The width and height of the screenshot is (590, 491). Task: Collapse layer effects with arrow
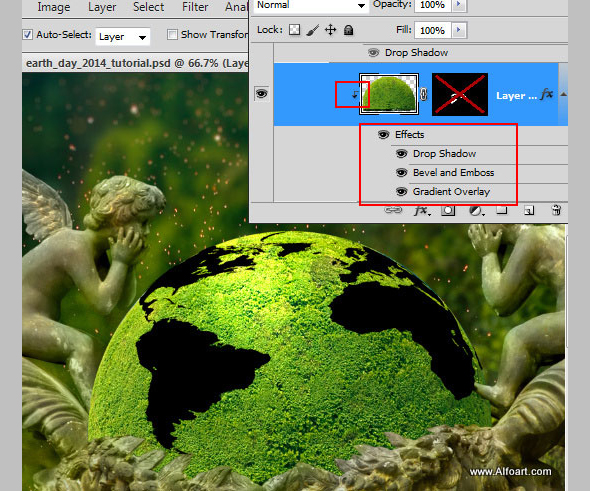point(563,94)
